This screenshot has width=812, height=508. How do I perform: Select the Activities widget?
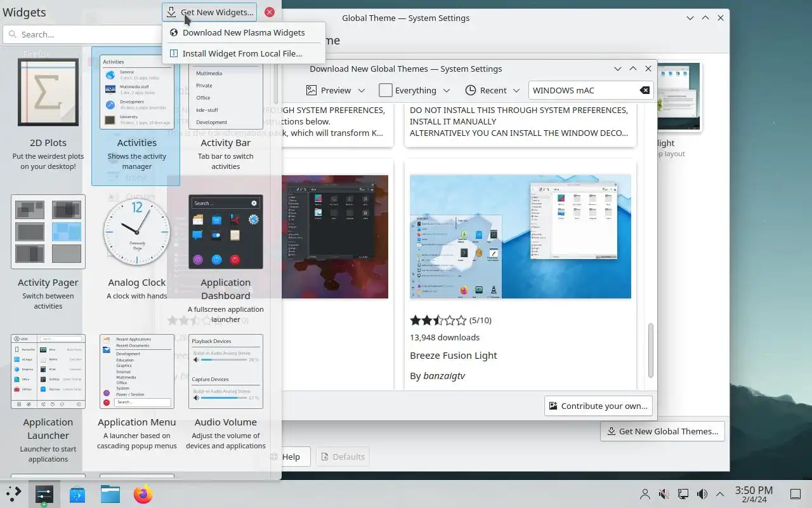pyautogui.click(x=136, y=116)
